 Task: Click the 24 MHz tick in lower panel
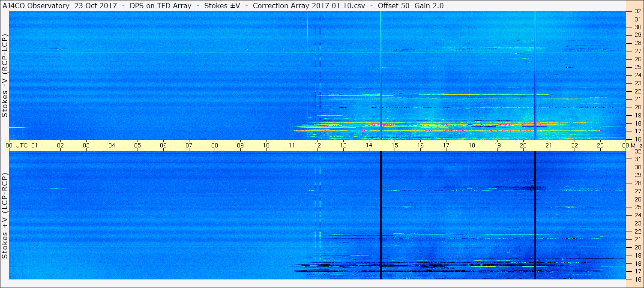click(x=637, y=215)
